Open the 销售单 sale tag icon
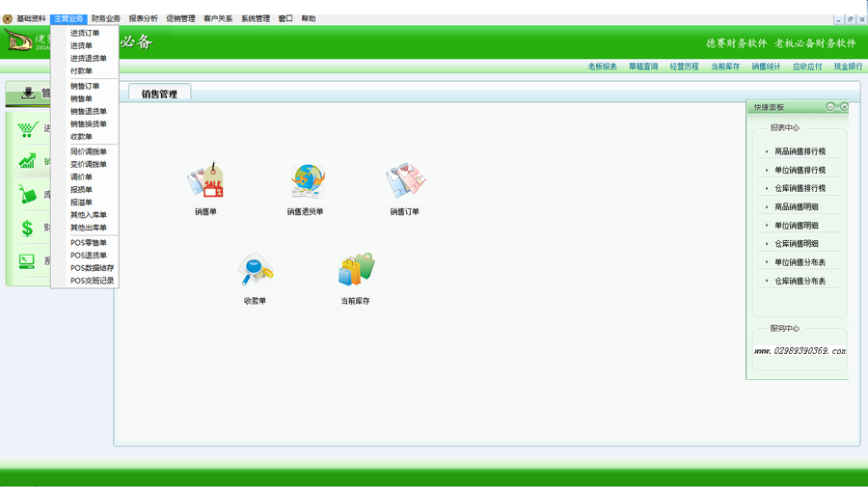This screenshot has height=487, width=868. tap(205, 180)
